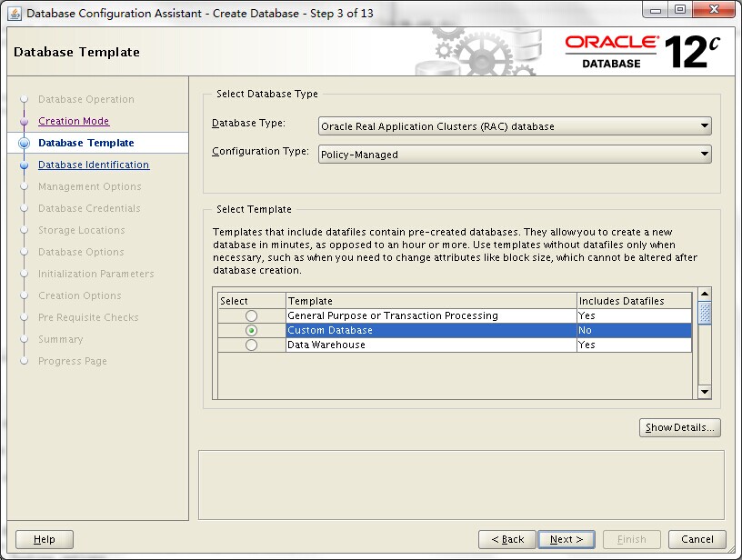Minimize the Database Configuration Assistant window

pyautogui.click(x=656, y=10)
